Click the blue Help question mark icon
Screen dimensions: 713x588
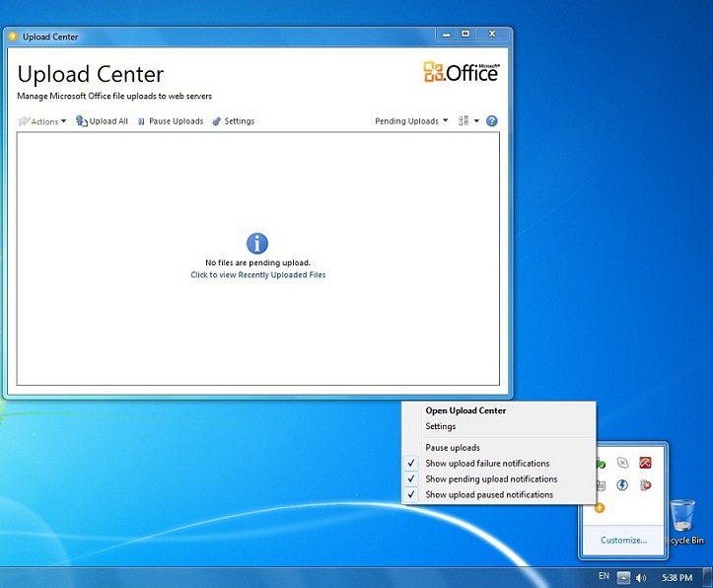[492, 121]
